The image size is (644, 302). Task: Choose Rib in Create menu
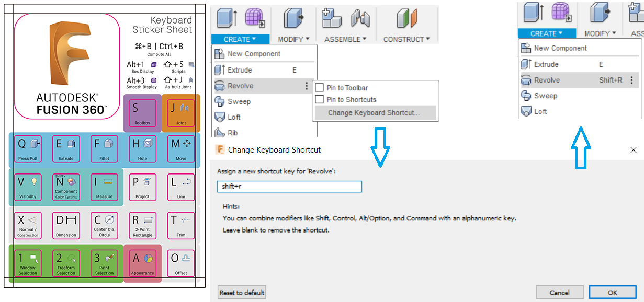(264, 133)
